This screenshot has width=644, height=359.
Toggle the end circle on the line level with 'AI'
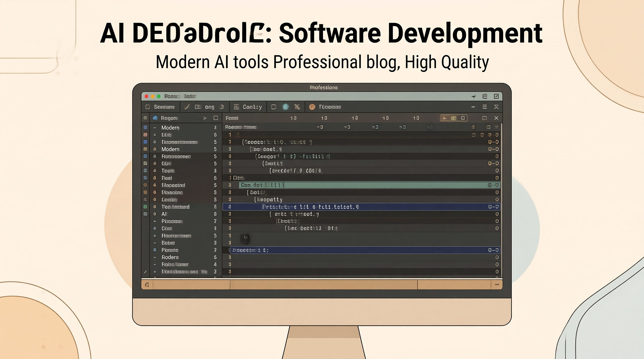[x=497, y=214]
